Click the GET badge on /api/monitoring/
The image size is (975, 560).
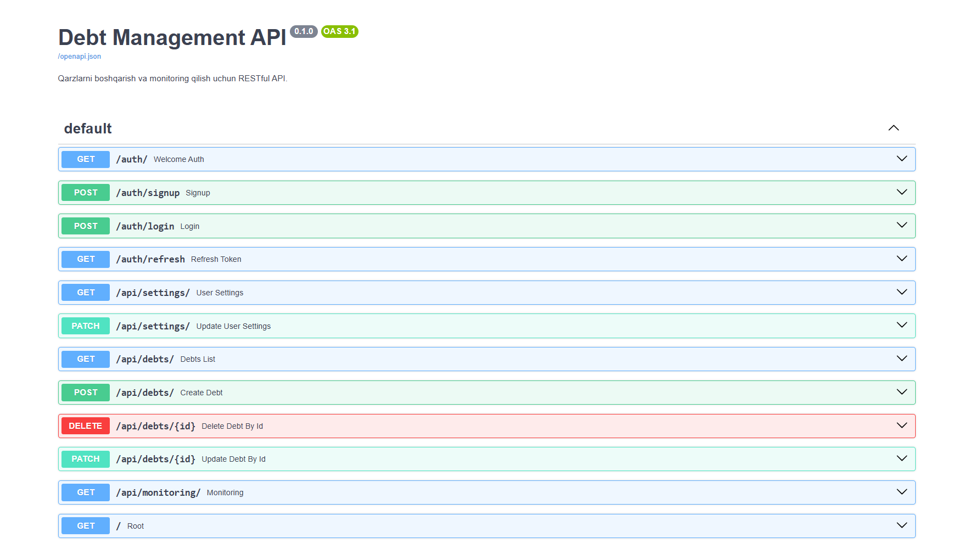click(85, 492)
